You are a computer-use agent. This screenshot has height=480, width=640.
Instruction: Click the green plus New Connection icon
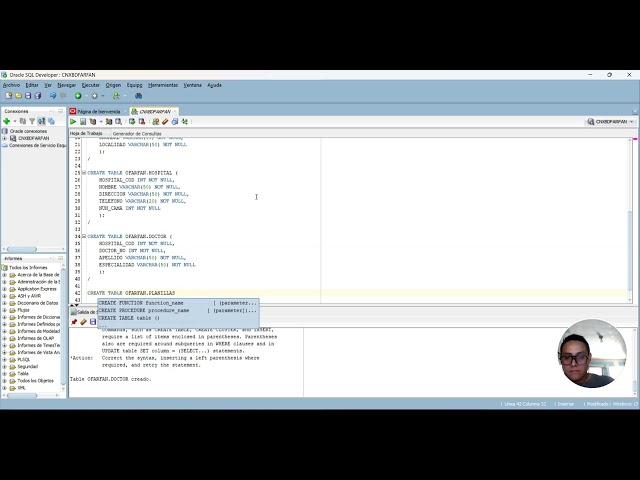click(7, 121)
